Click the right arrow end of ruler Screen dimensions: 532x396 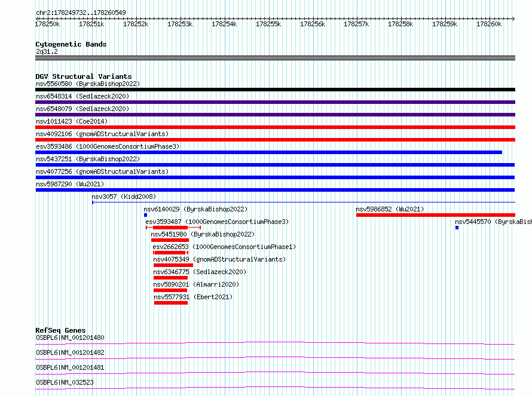[513, 19]
